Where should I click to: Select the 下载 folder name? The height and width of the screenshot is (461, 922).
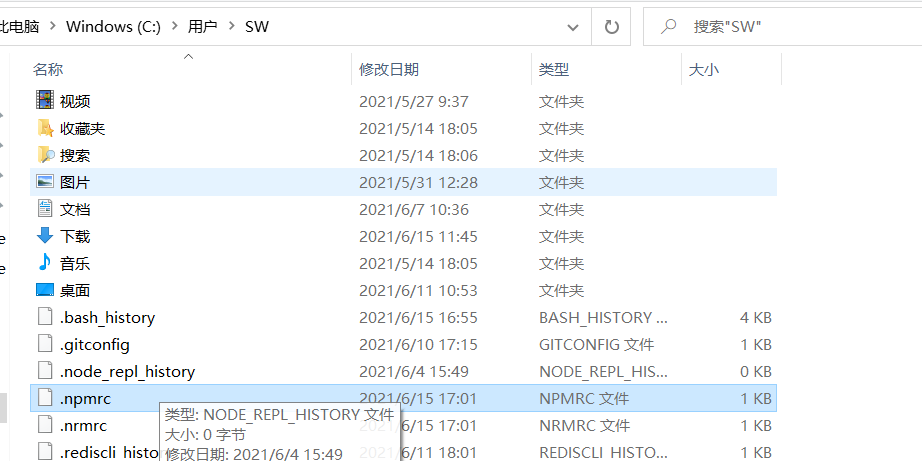[75, 236]
